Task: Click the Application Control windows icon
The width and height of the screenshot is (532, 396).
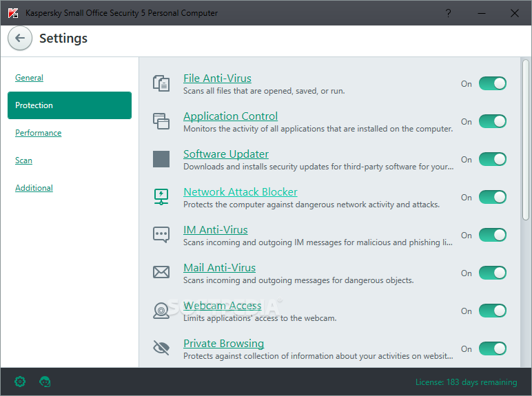Action: click(161, 121)
